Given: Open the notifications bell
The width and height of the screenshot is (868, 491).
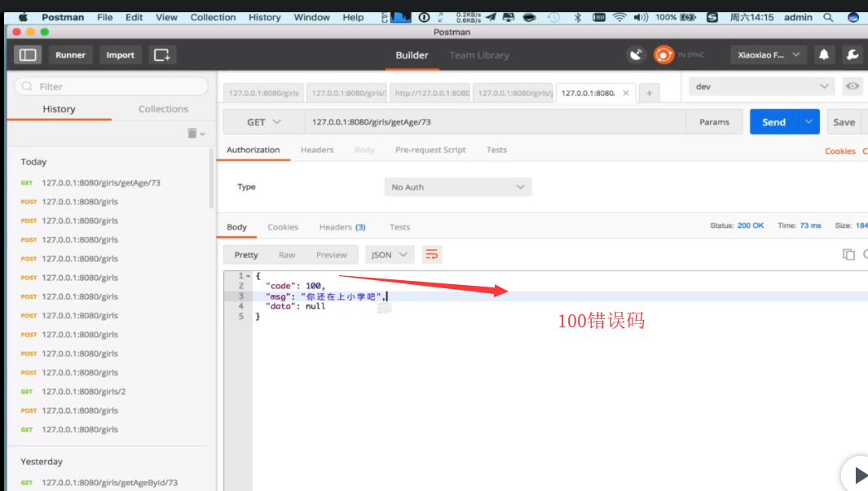Looking at the screenshot, I should click(x=824, y=55).
